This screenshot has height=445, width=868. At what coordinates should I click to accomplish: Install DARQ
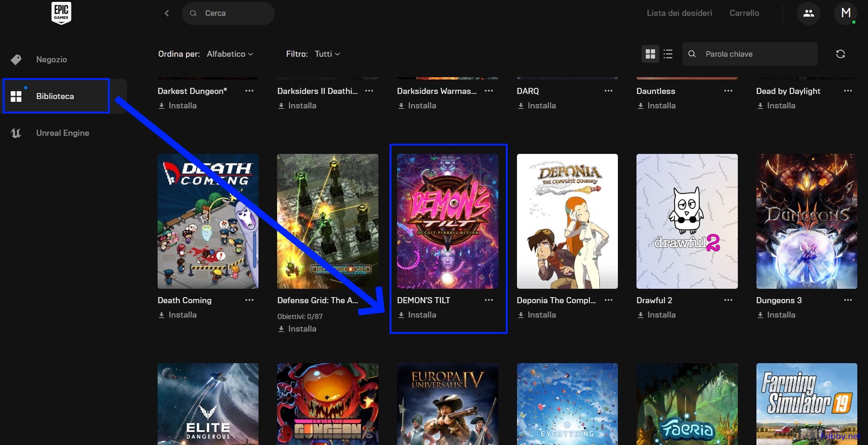tap(537, 106)
